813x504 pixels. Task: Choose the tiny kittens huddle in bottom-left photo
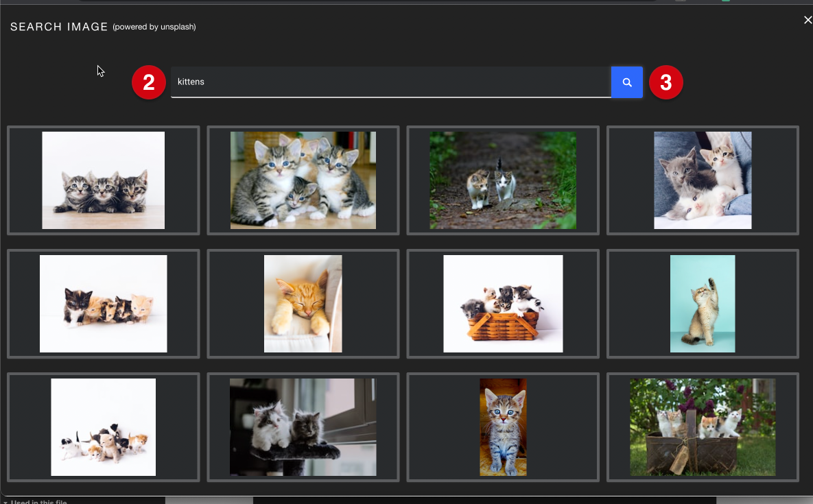(x=103, y=427)
